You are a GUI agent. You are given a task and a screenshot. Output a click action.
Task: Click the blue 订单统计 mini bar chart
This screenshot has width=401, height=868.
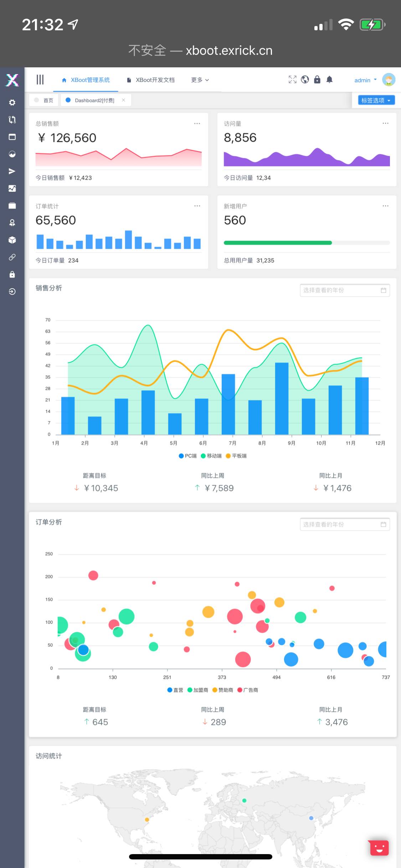click(119, 240)
